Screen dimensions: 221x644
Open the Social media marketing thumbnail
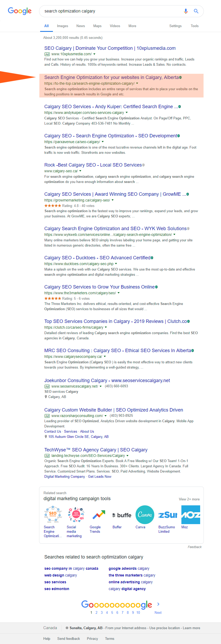[76, 515]
